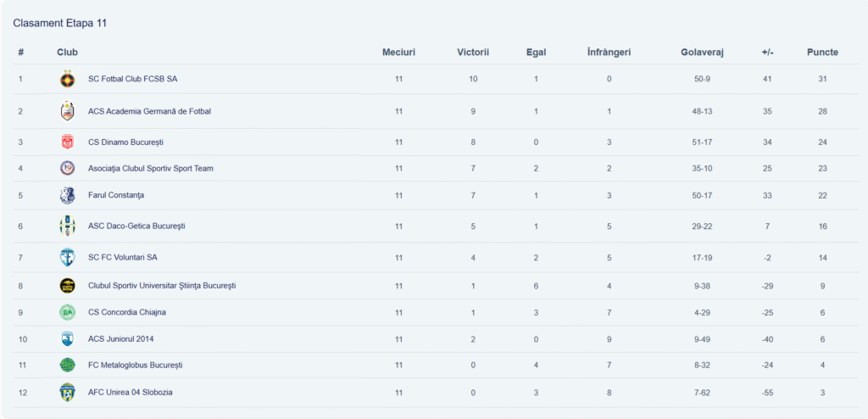Click the ASC Daco-Getica București crest
Viewport: 868px width, 419px height.
point(67,226)
